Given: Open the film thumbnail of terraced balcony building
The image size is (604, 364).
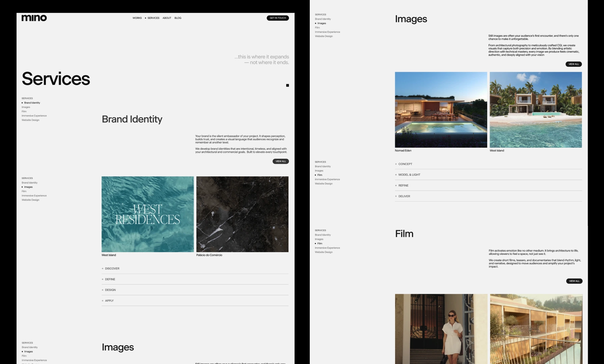Looking at the screenshot, I should pos(536,329).
